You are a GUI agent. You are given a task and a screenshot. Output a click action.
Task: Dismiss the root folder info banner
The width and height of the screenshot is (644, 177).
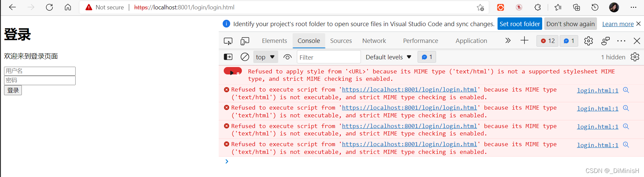pyautogui.click(x=638, y=24)
